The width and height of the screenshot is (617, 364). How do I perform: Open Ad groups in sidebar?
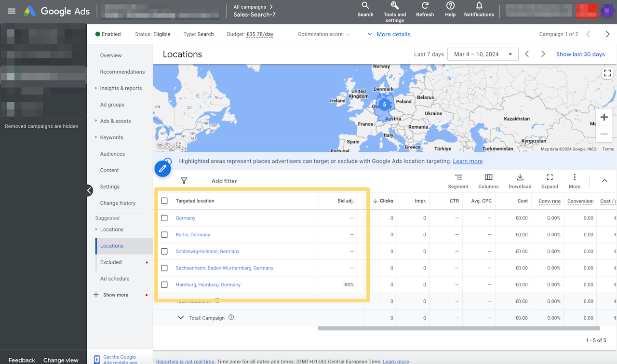pyautogui.click(x=112, y=105)
